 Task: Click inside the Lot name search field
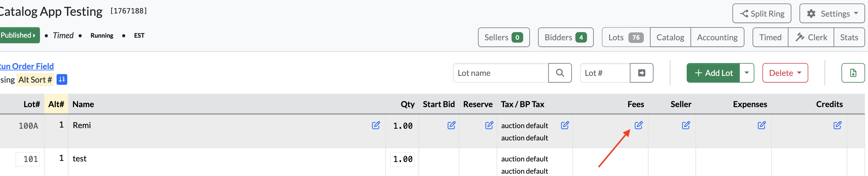click(x=501, y=73)
